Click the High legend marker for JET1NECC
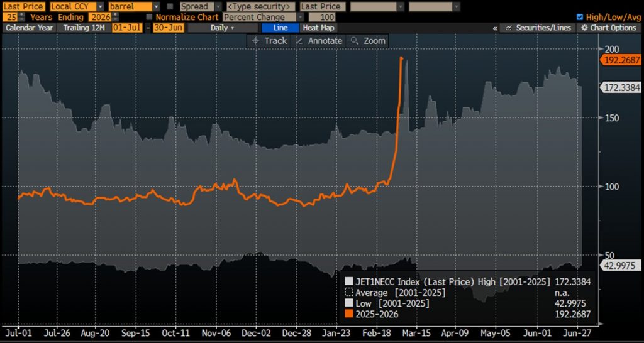Screen dimensions: 644x343 (349, 282)
